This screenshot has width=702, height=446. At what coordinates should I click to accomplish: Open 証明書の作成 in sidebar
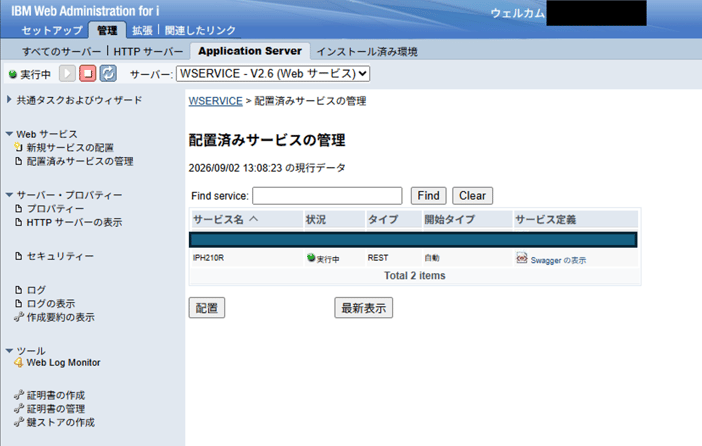[56, 395]
